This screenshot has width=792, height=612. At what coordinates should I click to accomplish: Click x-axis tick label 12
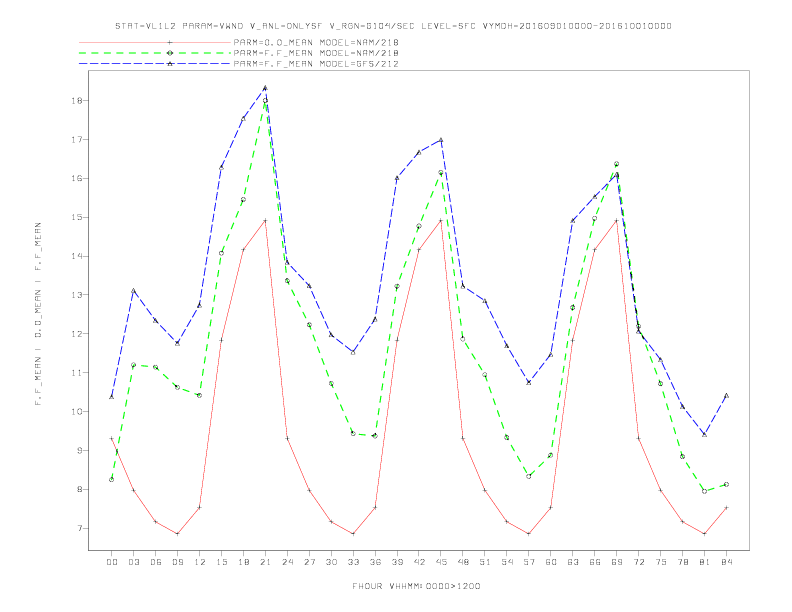(x=200, y=562)
